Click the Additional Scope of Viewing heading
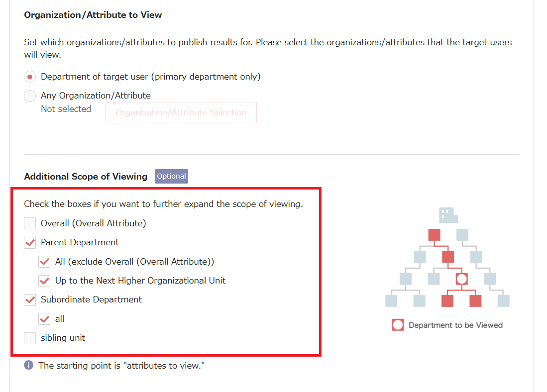Screen dimensions: 547x392 click(86, 177)
